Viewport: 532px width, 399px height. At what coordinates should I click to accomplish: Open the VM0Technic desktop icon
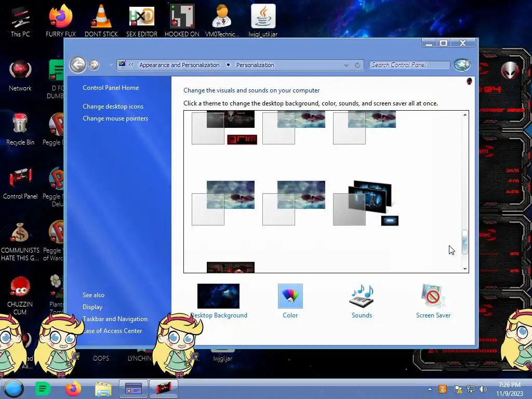pos(222,21)
